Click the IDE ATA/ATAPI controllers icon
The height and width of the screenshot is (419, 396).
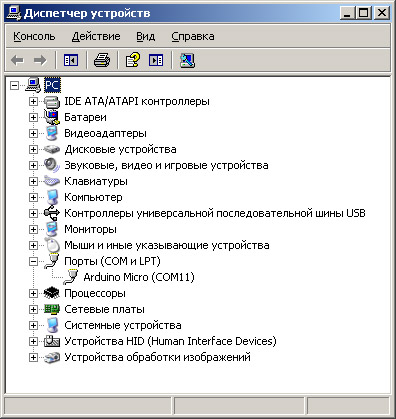52,101
